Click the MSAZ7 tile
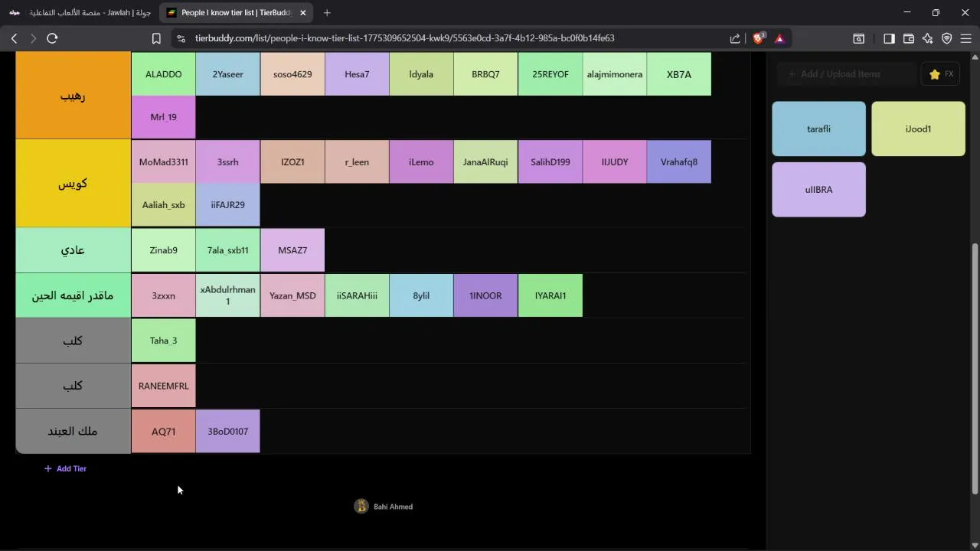Image resolution: width=980 pixels, height=551 pixels. (x=292, y=250)
